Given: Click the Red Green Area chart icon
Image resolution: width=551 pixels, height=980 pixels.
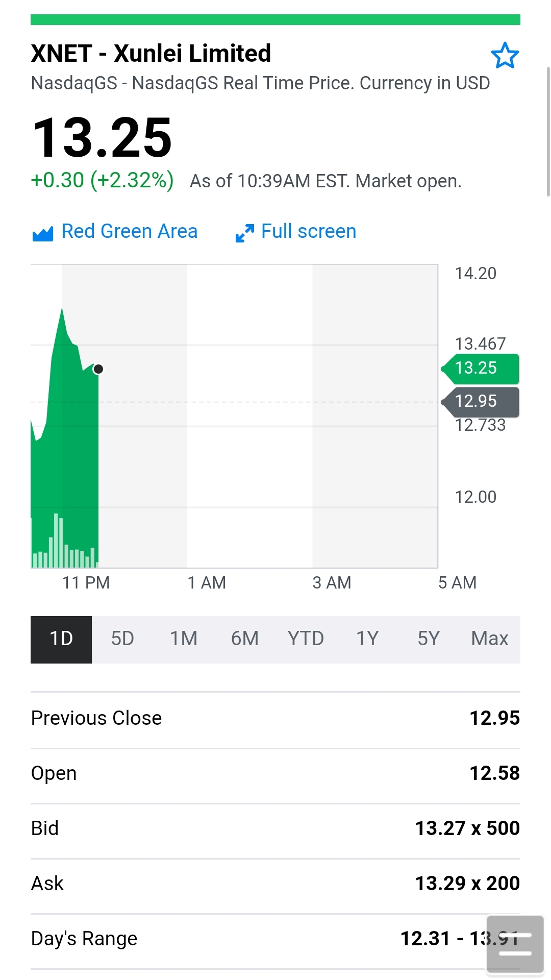Looking at the screenshot, I should point(43,233).
